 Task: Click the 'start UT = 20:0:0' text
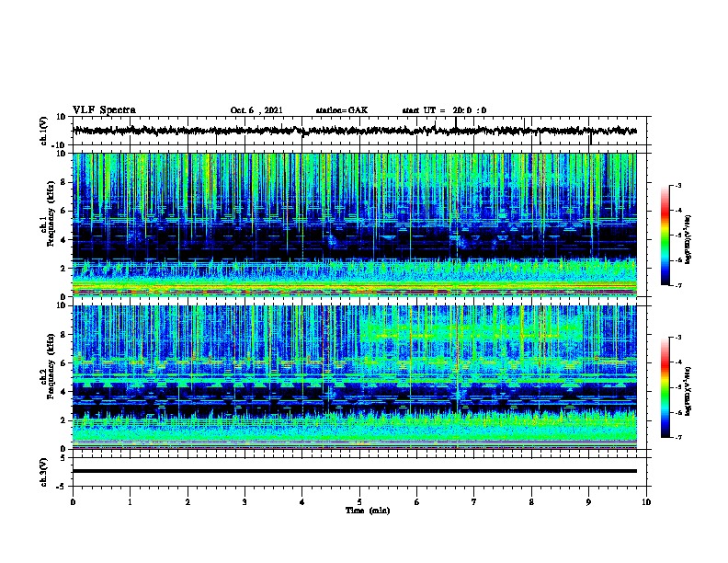click(x=444, y=110)
